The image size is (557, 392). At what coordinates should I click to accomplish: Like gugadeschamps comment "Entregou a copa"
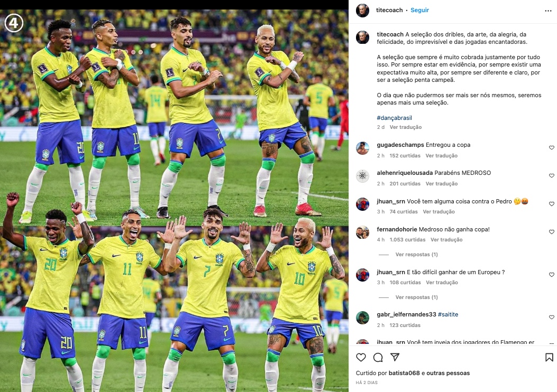(551, 147)
